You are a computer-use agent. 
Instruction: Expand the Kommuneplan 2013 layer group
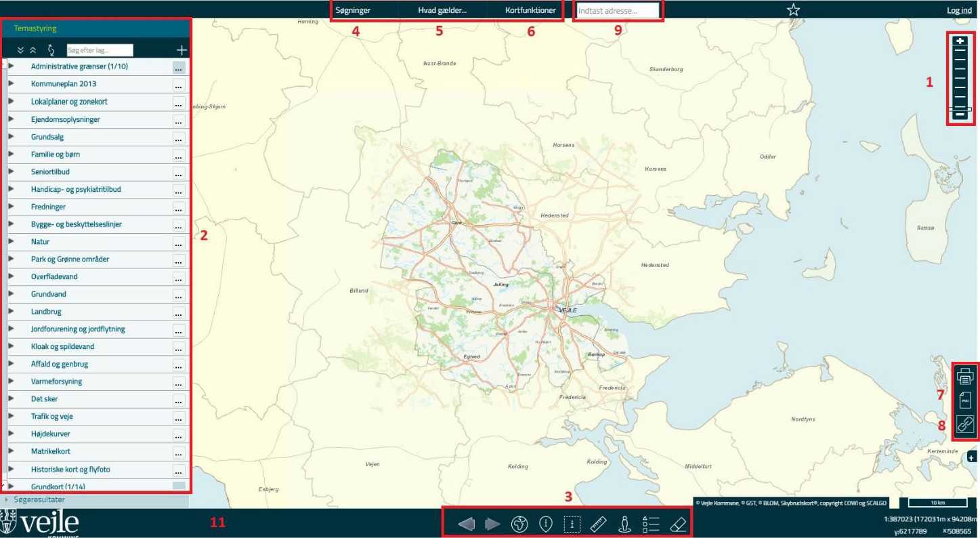(x=12, y=83)
